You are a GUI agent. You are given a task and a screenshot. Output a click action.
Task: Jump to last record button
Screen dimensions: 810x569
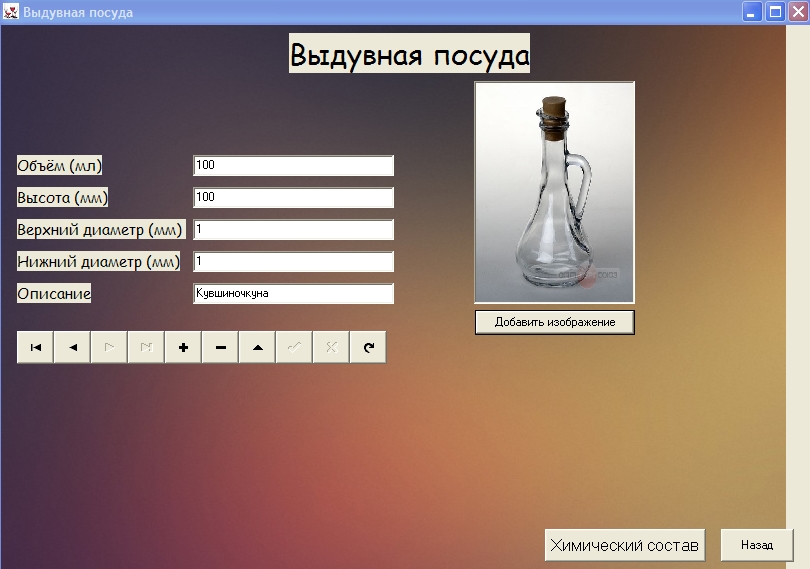point(146,347)
